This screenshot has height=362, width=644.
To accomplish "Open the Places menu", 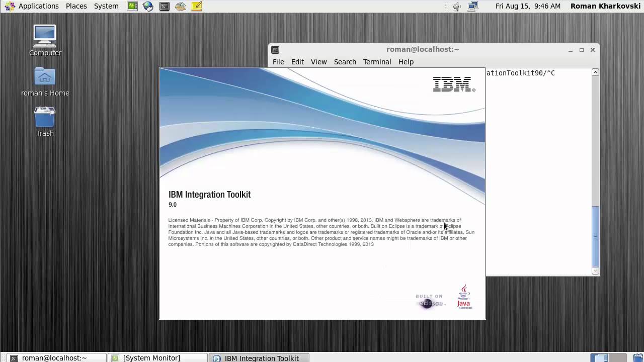I will [x=76, y=6].
